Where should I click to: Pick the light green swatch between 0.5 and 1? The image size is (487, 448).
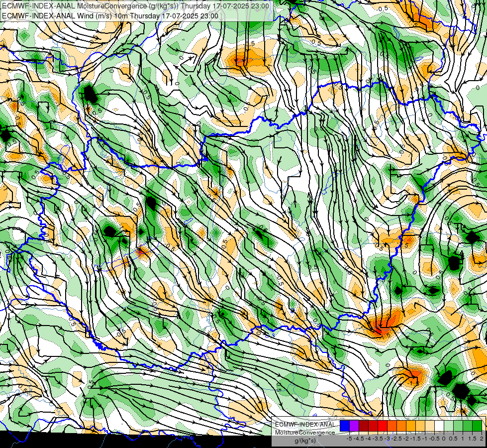pyautogui.click(x=458, y=426)
